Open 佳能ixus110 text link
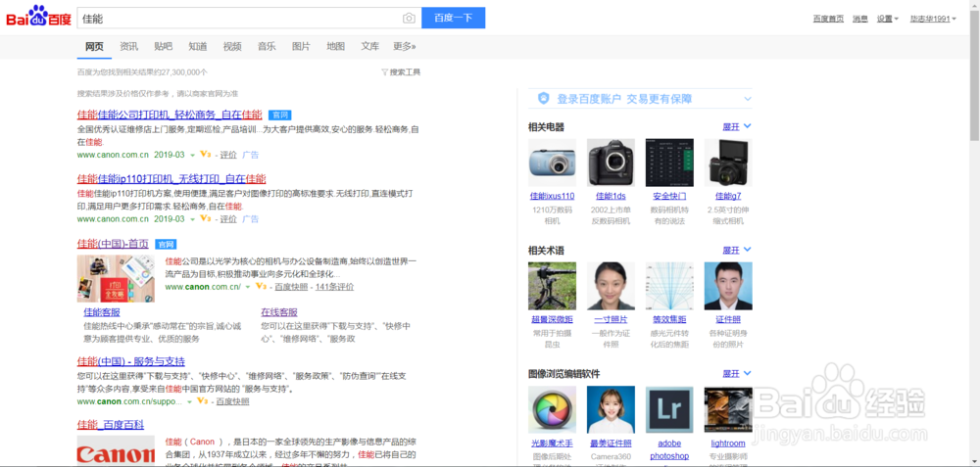 (x=552, y=196)
